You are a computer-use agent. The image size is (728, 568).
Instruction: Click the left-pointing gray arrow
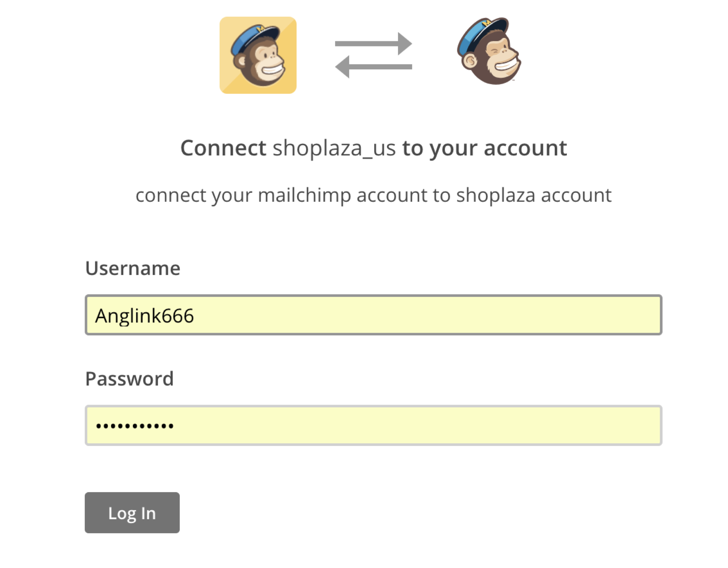point(373,67)
